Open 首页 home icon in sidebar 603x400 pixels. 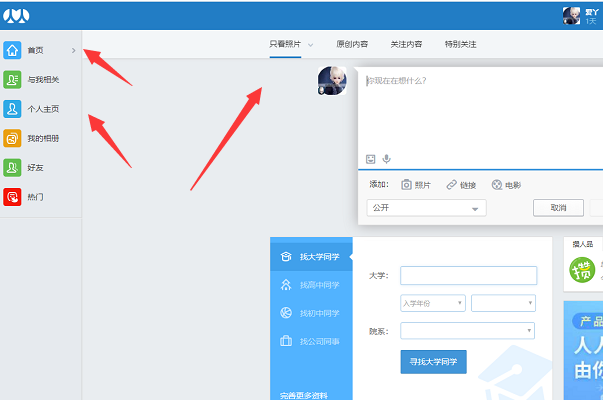click(13, 50)
